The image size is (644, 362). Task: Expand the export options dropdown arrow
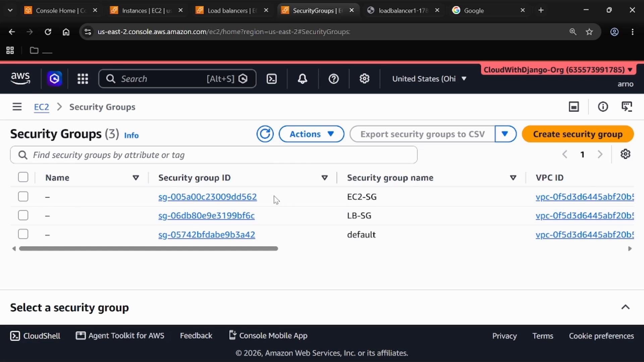[505, 134]
